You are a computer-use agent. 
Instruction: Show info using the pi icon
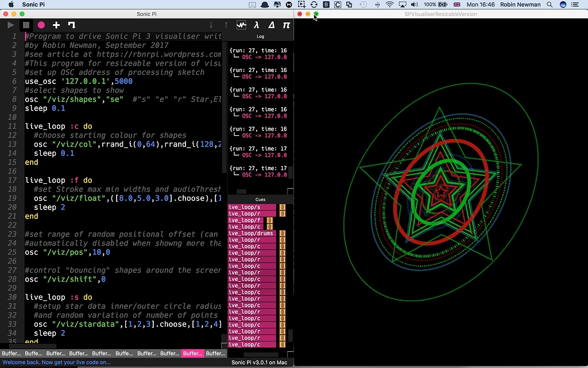[x=287, y=25]
